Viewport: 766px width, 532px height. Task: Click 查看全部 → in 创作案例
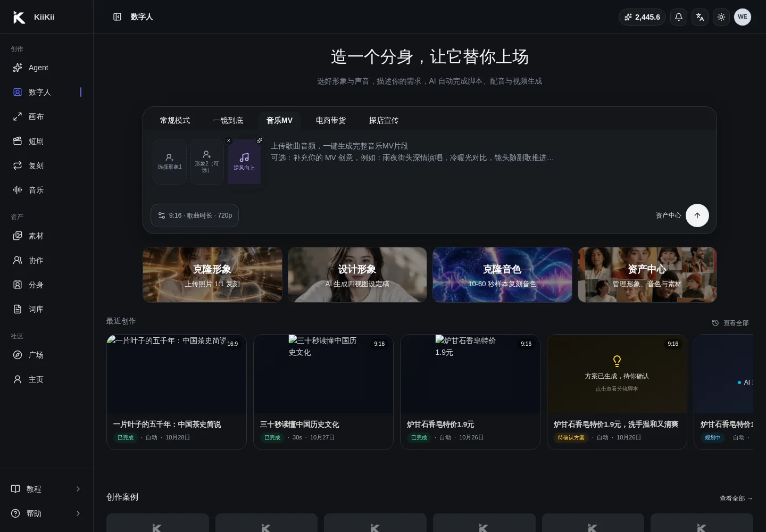[x=736, y=498]
